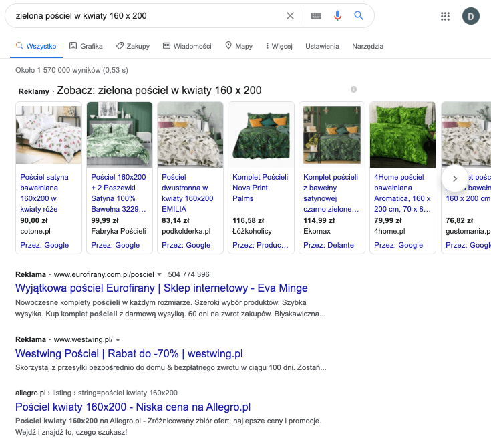Image resolution: width=491 pixels, height=448 pixels.
Task: Open the Ekomax dark green bedding image
Action: click(x=332, y=135)
